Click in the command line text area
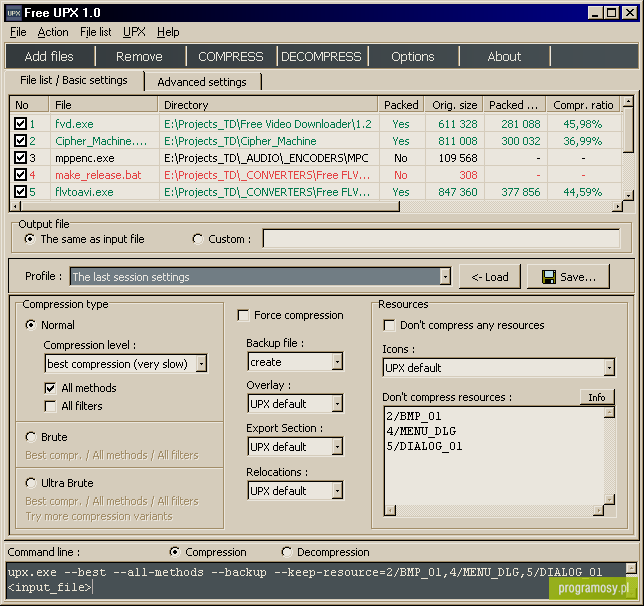Screen dimensions: 644x606 click(315, 580)
